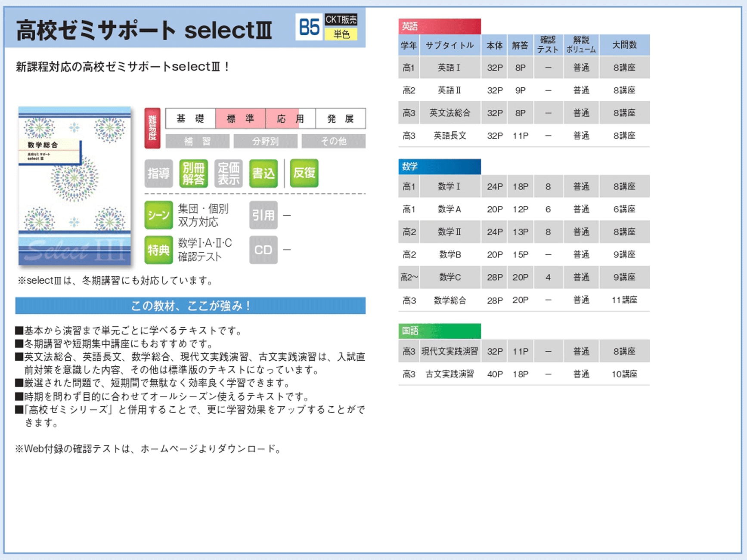Click the 補習 category label
The height and width of the screenshot is (560, 747).
197,141
